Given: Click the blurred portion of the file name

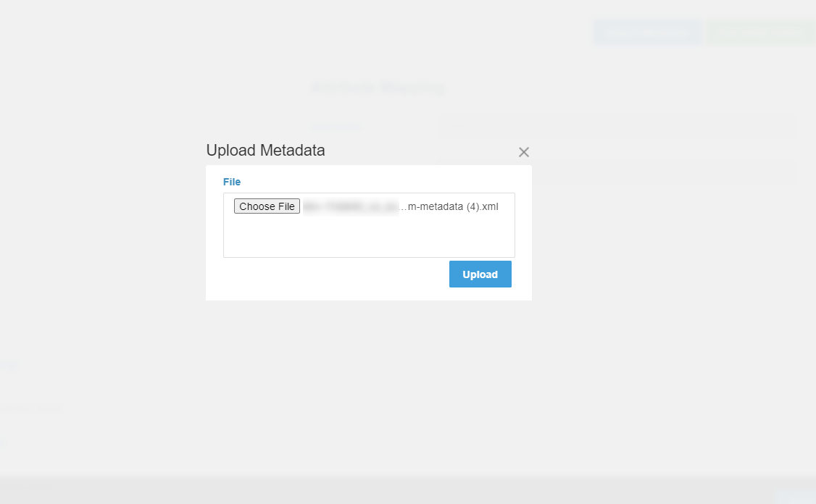Looking at the screenshot, I should (x=351, y=206).
